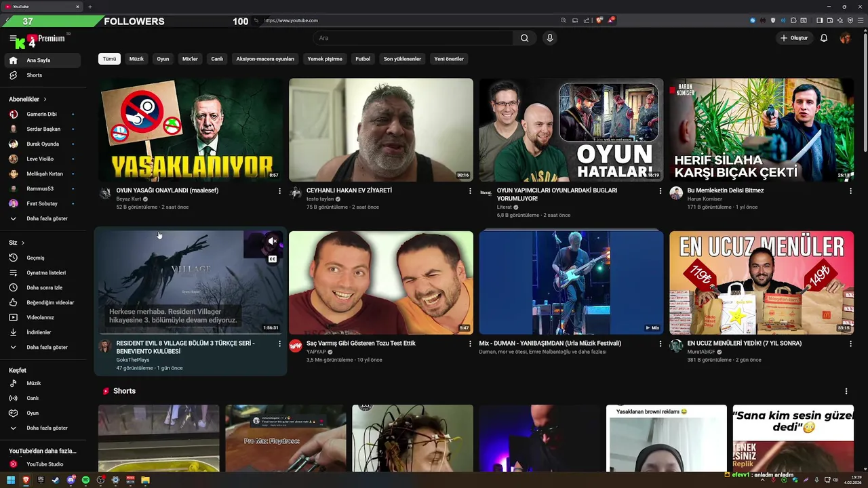Select the Mix'ler filter chip
The width and height of the screenshot is (868, 488).
click(190, 59)
